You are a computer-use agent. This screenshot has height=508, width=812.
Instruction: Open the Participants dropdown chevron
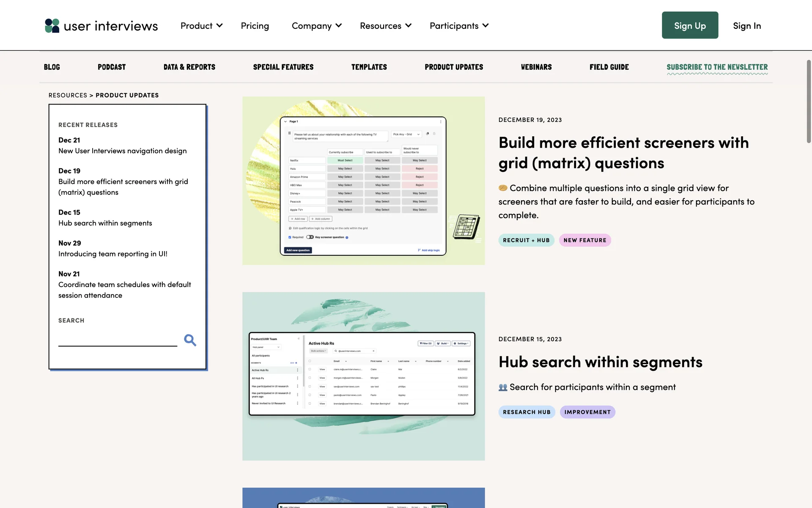(486, 26)
